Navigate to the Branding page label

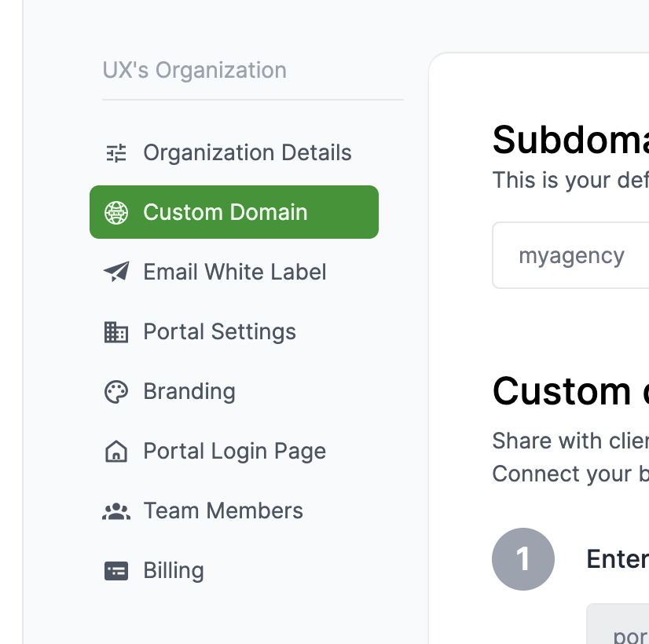tap(189, 391)
